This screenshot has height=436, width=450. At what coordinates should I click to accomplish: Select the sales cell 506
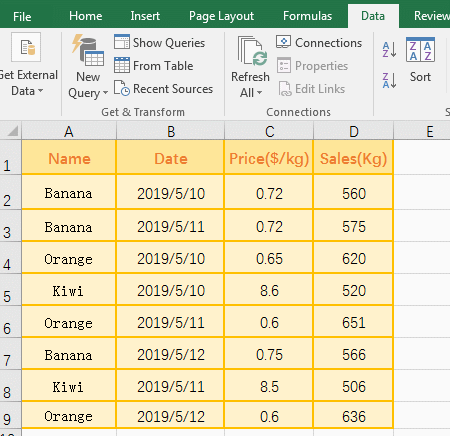[353, 385]
